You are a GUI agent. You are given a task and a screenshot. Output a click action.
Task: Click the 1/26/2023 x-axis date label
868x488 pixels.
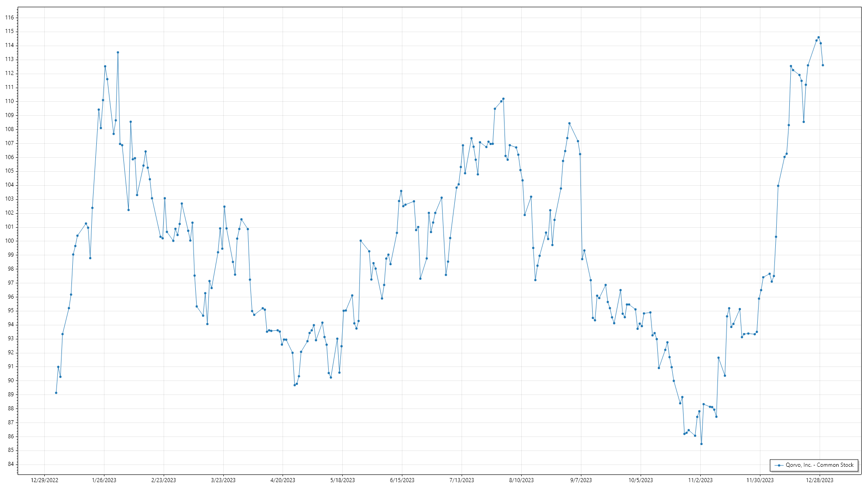[104, 480]
